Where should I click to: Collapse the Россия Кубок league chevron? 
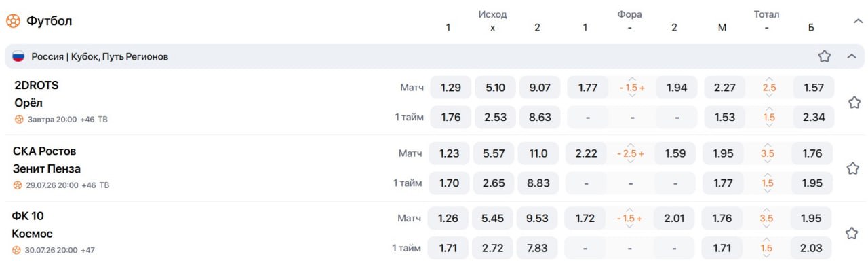pyautogui.click(x=852, y=56)
